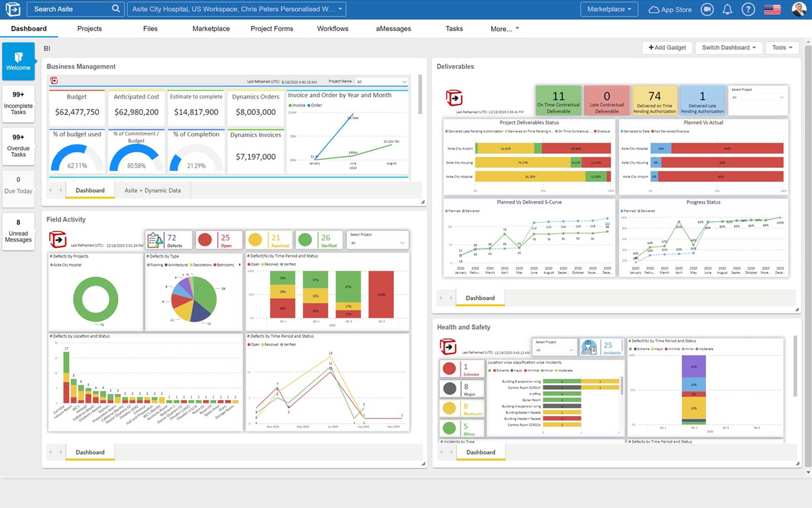Open the user profile avatar
Screen dimensions: 812x508
(799, 9)
